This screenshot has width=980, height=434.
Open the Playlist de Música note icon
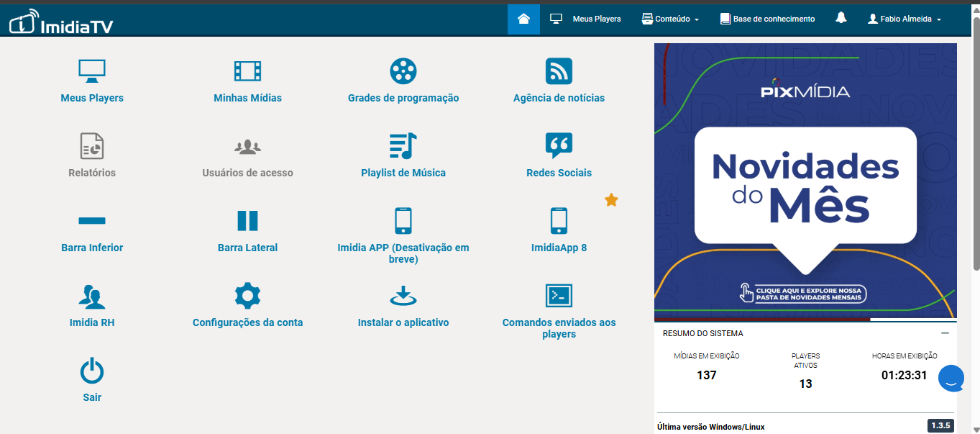tap(403, 145)
